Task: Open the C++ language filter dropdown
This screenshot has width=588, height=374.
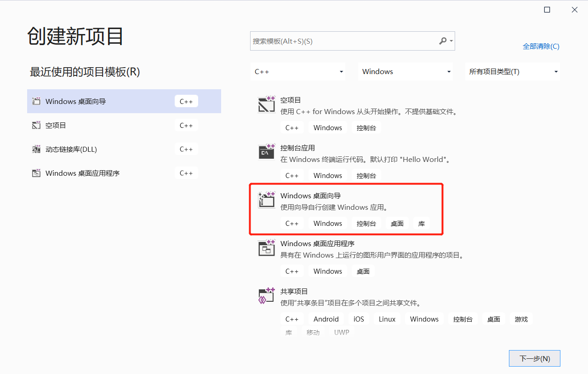Action: coord(297,72)
